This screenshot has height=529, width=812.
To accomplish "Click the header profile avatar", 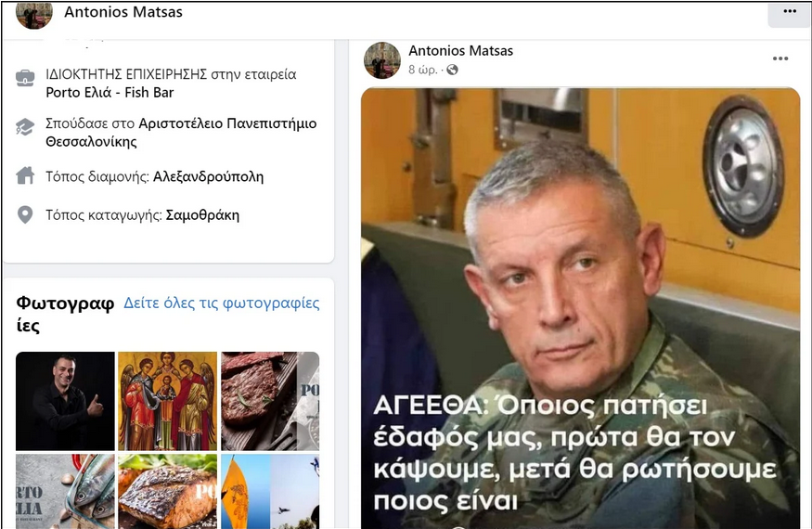I will click(34, 12).
